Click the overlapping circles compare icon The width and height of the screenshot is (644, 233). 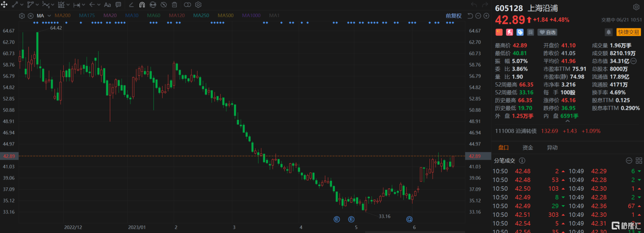click(x=187, y=5)
